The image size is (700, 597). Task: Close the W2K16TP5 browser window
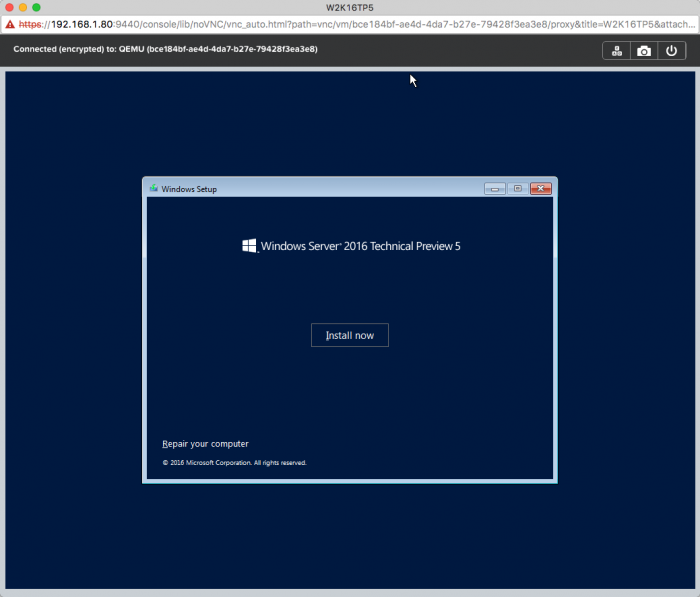click(9, 7)
